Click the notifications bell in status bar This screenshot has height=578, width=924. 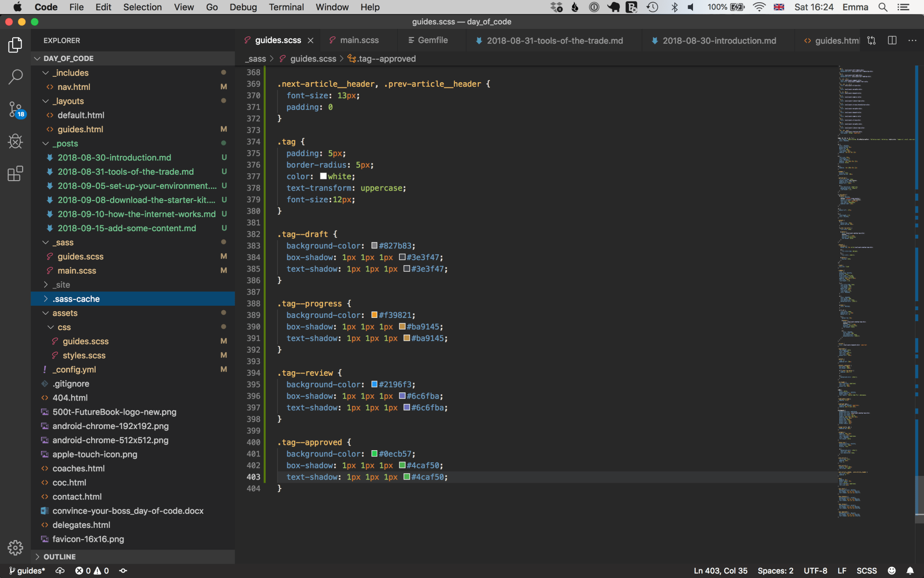pyautogui.click(x=910, y=570)
